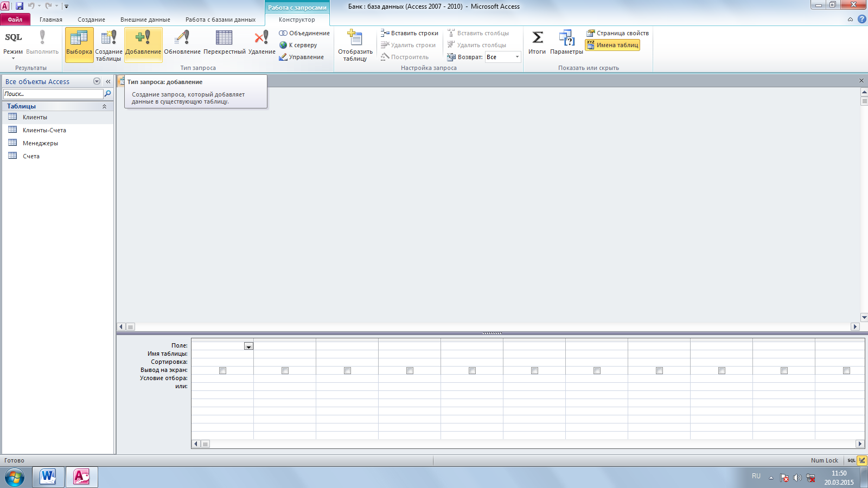This screenshot has width=868, height=488.
Task: Check Вывод на экран in fifth grid column
Action: click(x=472, y=371)
